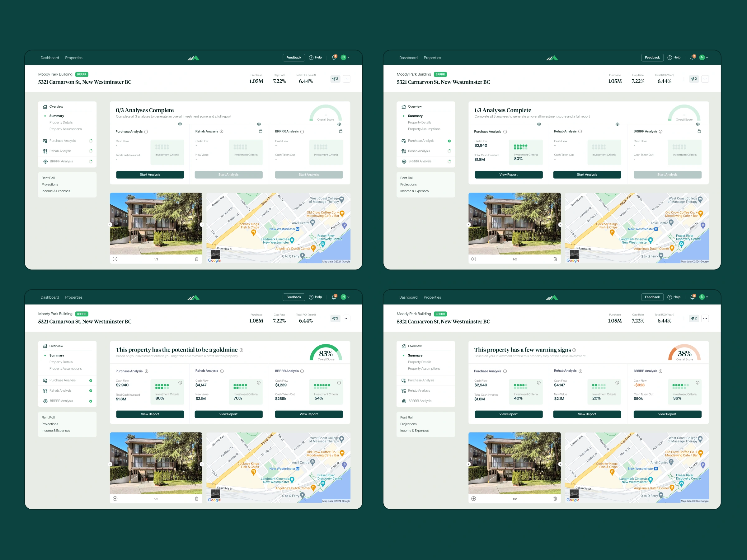Open three-dots more menu in 0/3 Analyses screen
The width and height of the screenshot is (747, 560).
coord(346,79)
